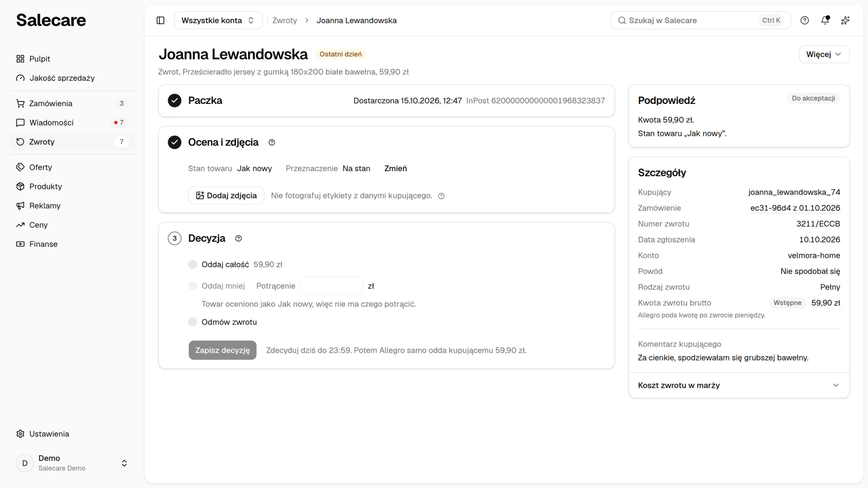Select the Odmów zwrotu radio option

click(193, 322)
